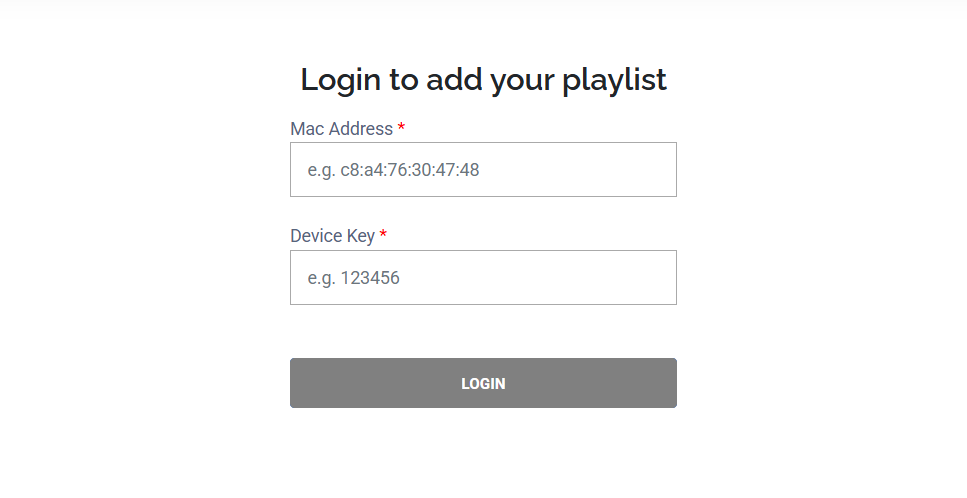Click the Mac Address input field
Image resolution: width=967 pixels, height=498 pixels.
(483, 170)
